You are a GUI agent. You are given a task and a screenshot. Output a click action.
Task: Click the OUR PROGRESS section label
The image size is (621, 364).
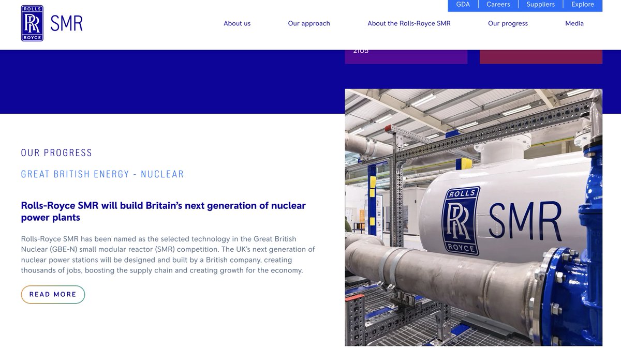click(x=56, y=153)
